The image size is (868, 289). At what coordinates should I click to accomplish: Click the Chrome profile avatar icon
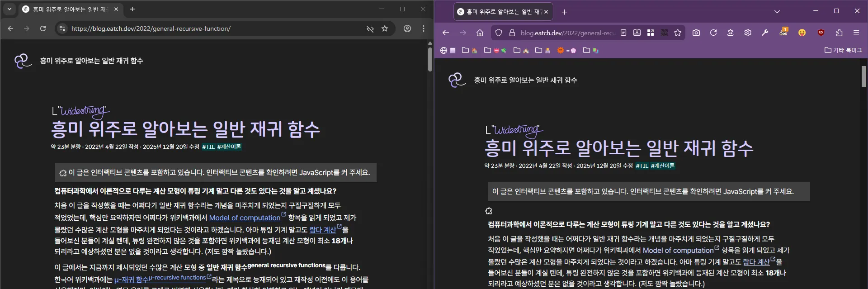(407, 28)
